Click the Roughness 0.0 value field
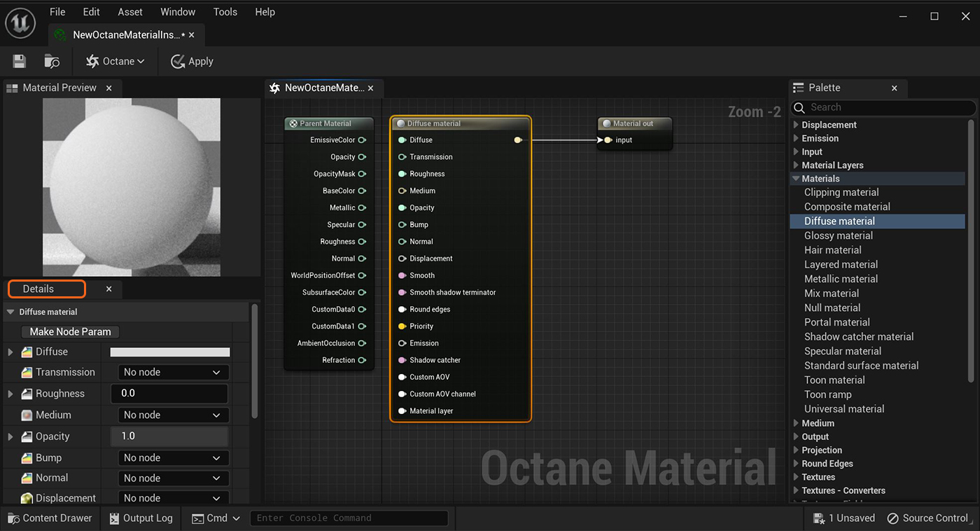The image size is (980, 531). [x=169, y=394]
